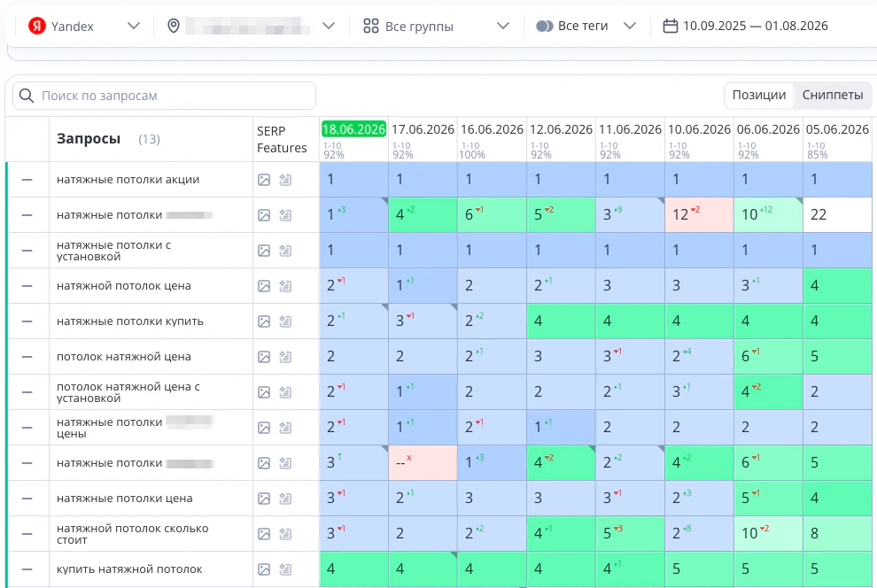The image size is (877, 588).
Task: Click the 12.06.2026 date column header
Action: [561, 129]
